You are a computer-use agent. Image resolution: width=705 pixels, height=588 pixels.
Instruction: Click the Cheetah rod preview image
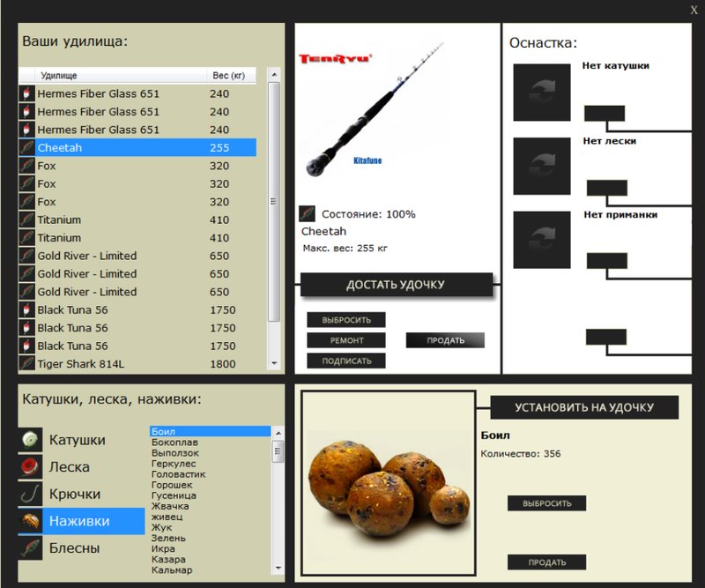click(x=375, y=110)
